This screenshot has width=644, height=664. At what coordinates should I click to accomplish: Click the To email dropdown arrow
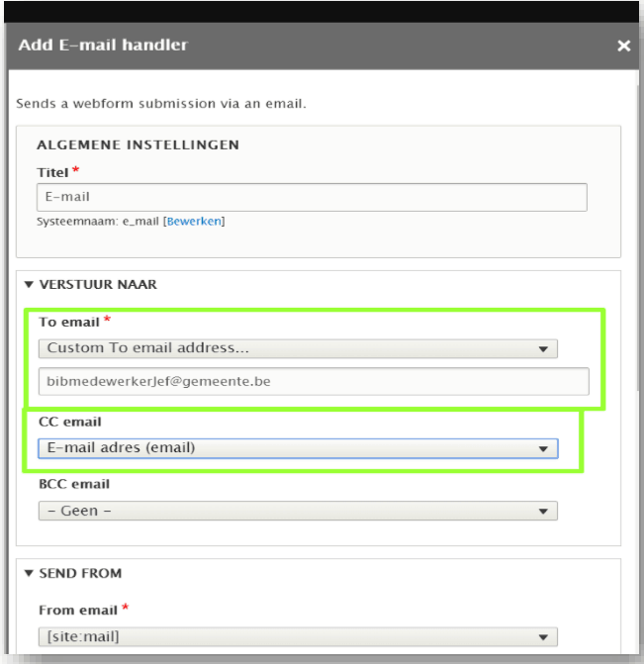tap(542, 348)
